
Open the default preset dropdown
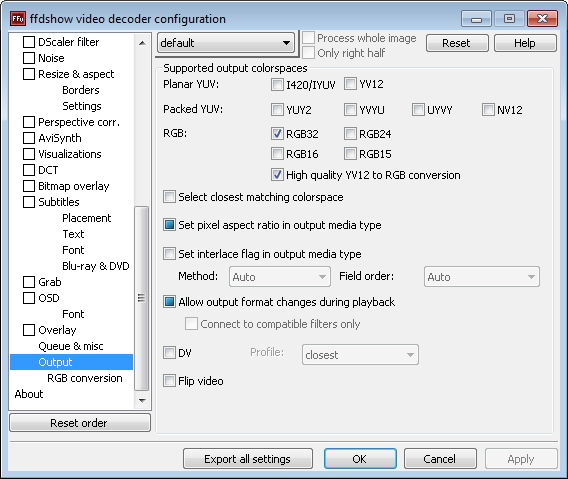(226, 43)
